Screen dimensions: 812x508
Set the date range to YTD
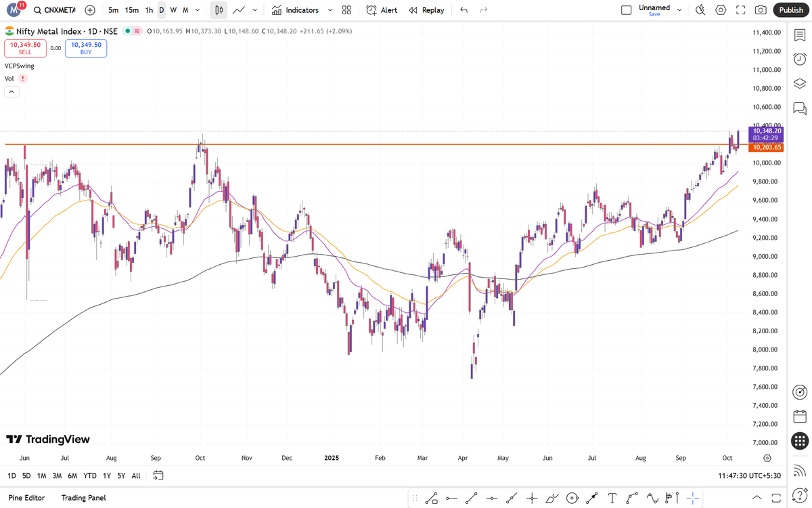[90, 475]
